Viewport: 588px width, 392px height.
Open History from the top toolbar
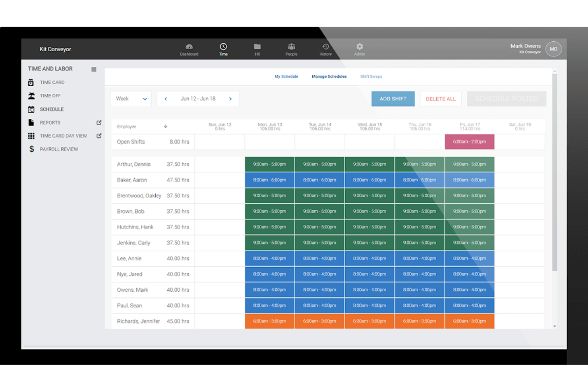point(325,48)
